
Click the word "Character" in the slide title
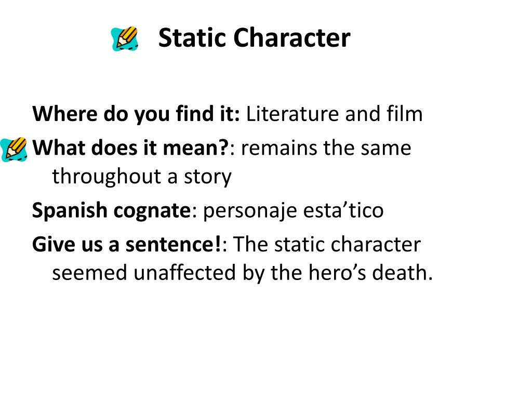pyautogui.click(x=291, y=38)
